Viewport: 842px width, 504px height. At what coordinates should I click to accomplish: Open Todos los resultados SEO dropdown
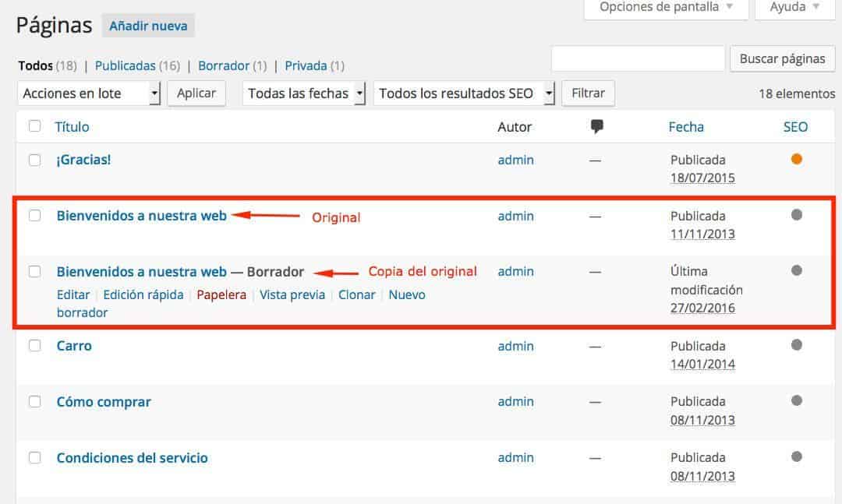[x=465, y=93]
